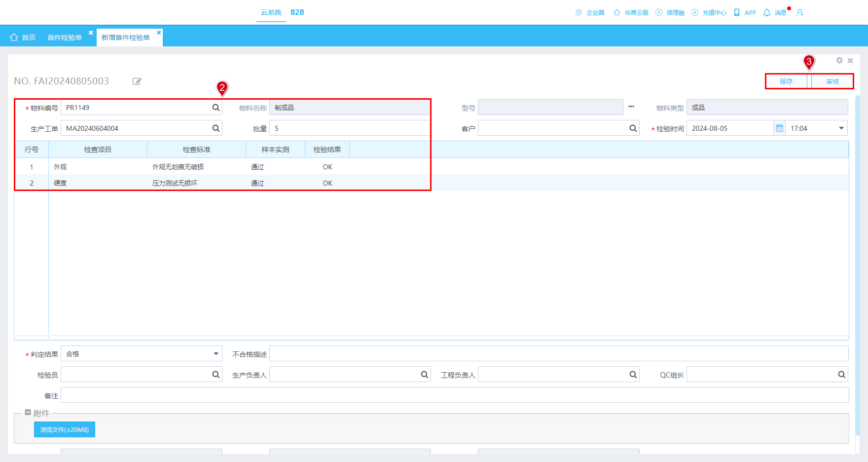Click the settings gear icon in form
The height and width of the screenshot is (462, 868).
839,60
